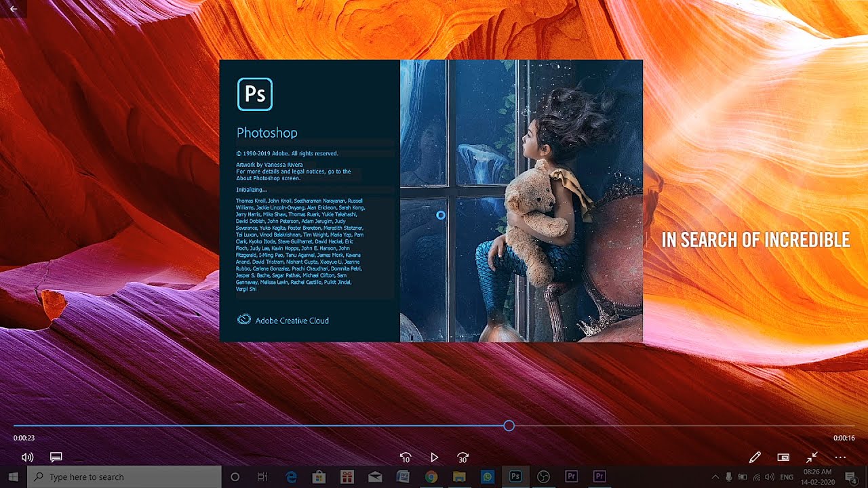Click the playback seek bar handle
This screenshot has height=488, width=868.
pyautogui.click(x=509, y=426)
